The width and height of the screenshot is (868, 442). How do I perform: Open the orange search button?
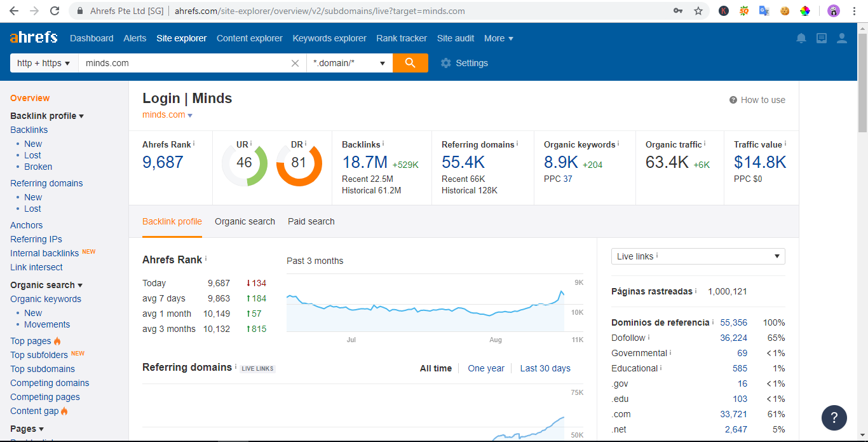[x=410, y=62]
